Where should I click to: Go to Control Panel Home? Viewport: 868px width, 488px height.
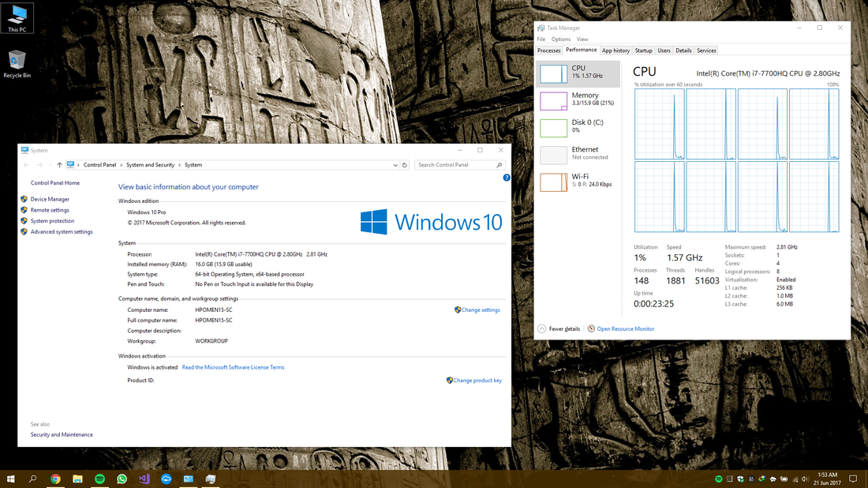pos(54,182)
